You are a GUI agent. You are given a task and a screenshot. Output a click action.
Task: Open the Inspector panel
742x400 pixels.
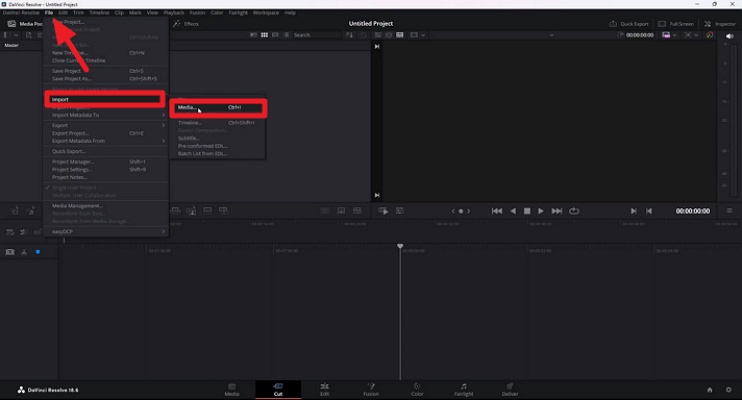click(x=720, y=24)
